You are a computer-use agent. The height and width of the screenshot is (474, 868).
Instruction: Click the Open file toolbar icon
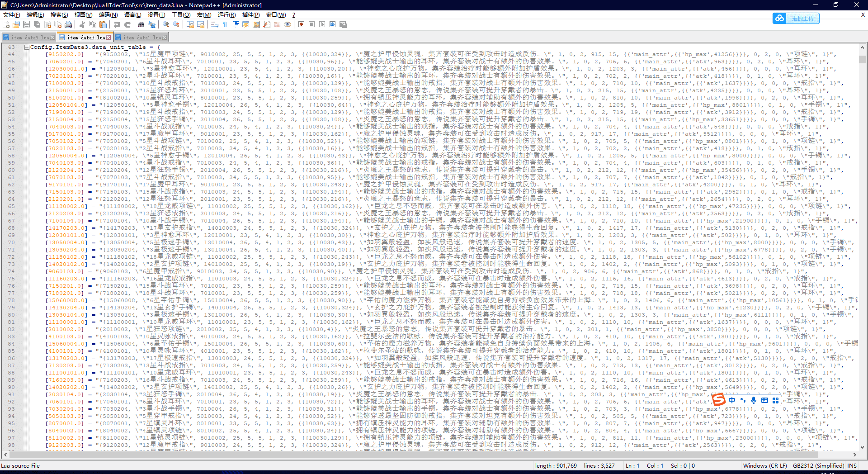pos(16,24)
